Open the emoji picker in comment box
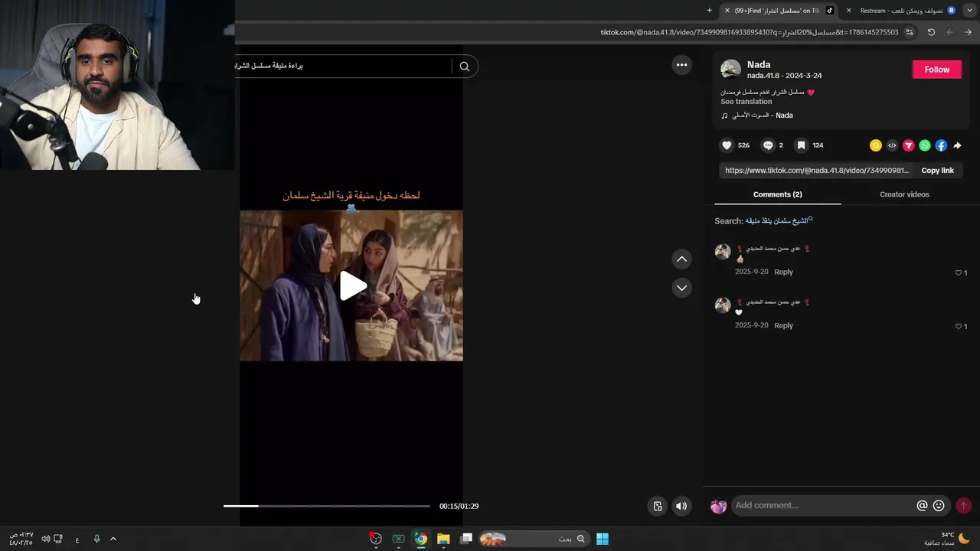This screenshot has width=980, height=551. 939,506
